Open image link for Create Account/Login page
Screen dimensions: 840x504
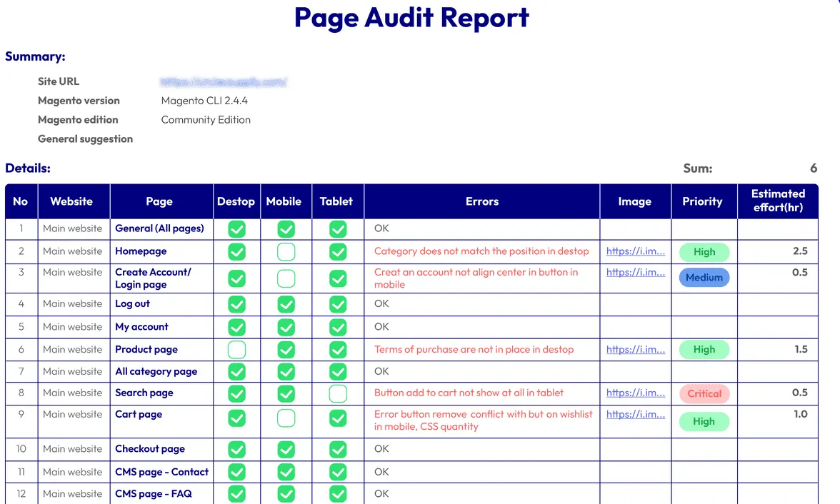coord(636,272)
